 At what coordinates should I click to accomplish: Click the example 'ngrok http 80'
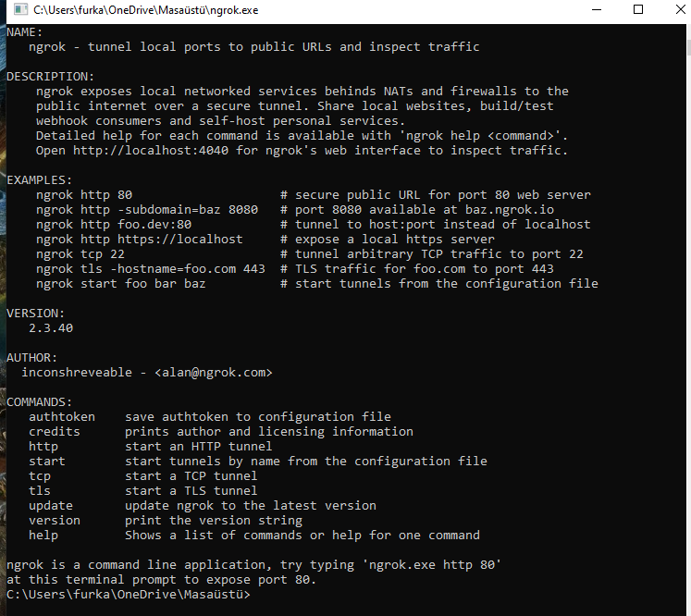[84, 195]
